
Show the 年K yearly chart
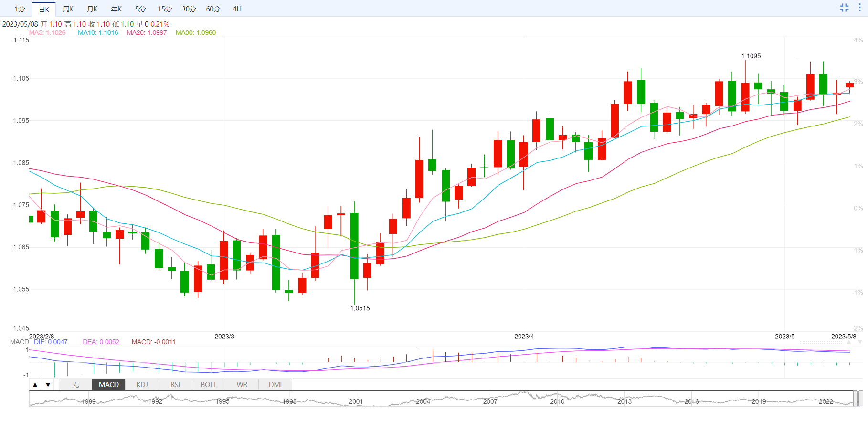point(116,9)
